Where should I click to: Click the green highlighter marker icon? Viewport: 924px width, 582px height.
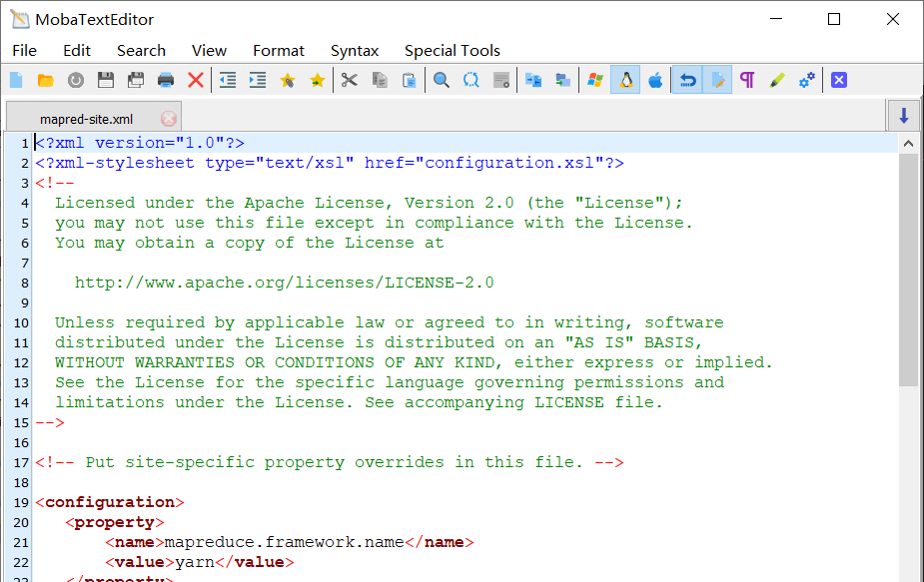[777, 80]
